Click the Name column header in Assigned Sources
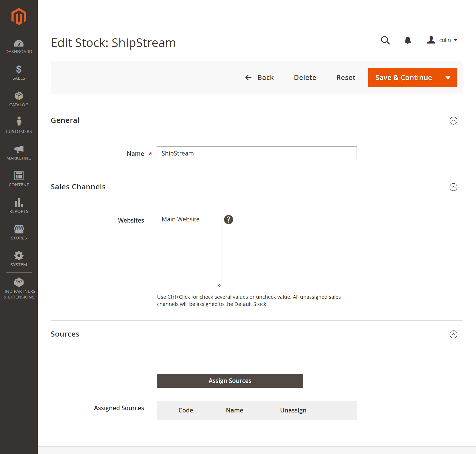 [234, 410]
